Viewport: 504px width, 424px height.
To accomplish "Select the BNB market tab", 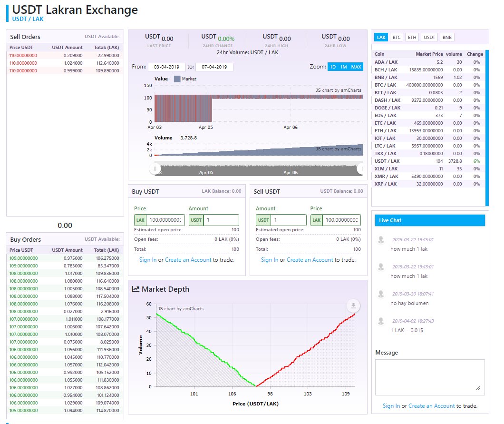I will (447, 37).
